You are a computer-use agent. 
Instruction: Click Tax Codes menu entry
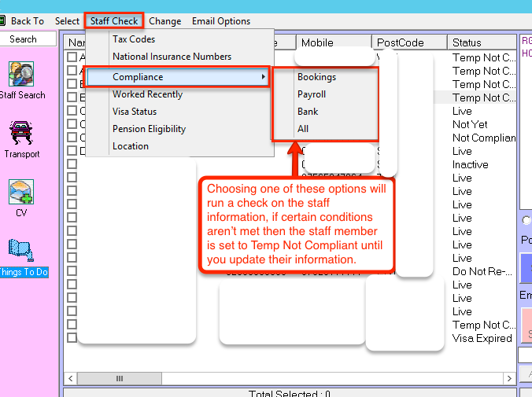[134, 39]
